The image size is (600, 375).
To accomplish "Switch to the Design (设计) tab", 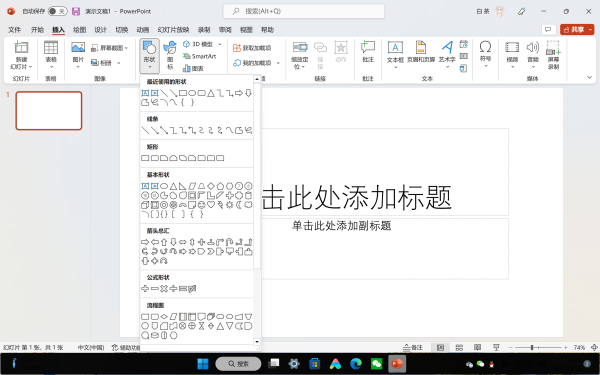I will pyautogui.click(x=101, y=30).
